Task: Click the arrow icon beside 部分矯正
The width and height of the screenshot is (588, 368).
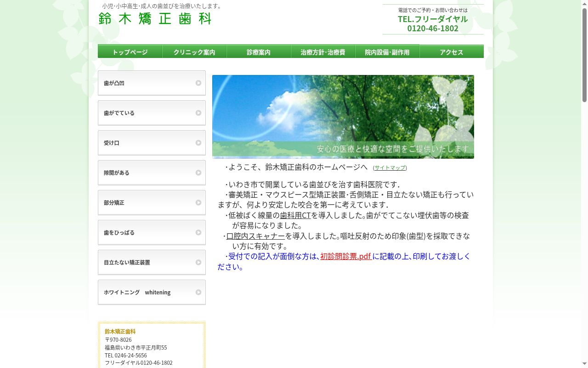Action: (198, 203)
